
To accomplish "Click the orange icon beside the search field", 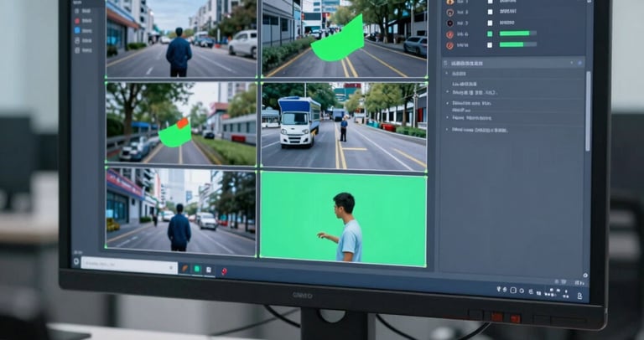I will pyautogui.click(x=185, y=269).
